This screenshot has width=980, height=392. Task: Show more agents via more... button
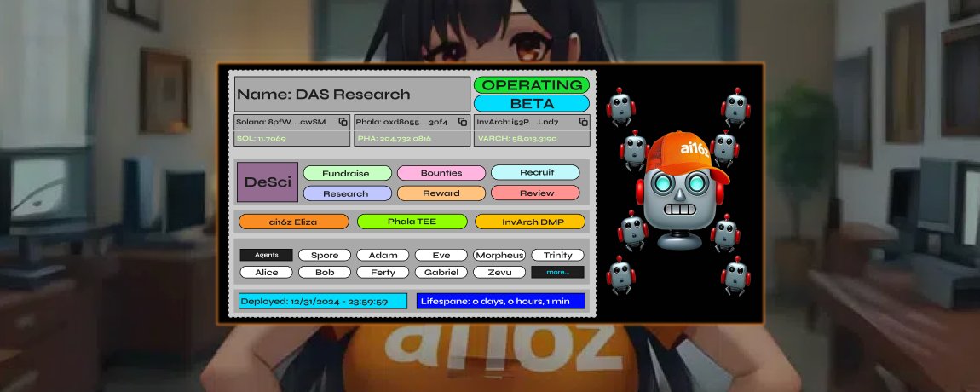pos(557,272)
